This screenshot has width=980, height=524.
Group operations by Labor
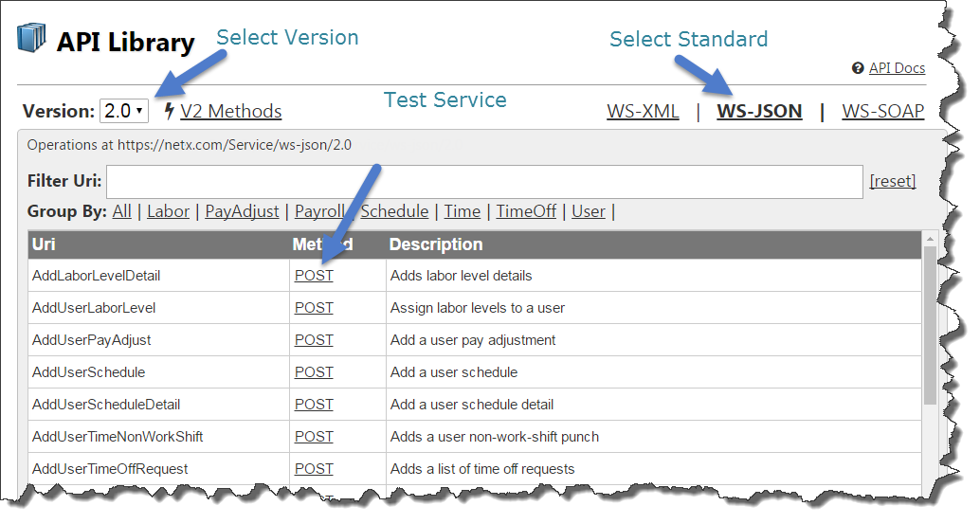coord(168,211)
